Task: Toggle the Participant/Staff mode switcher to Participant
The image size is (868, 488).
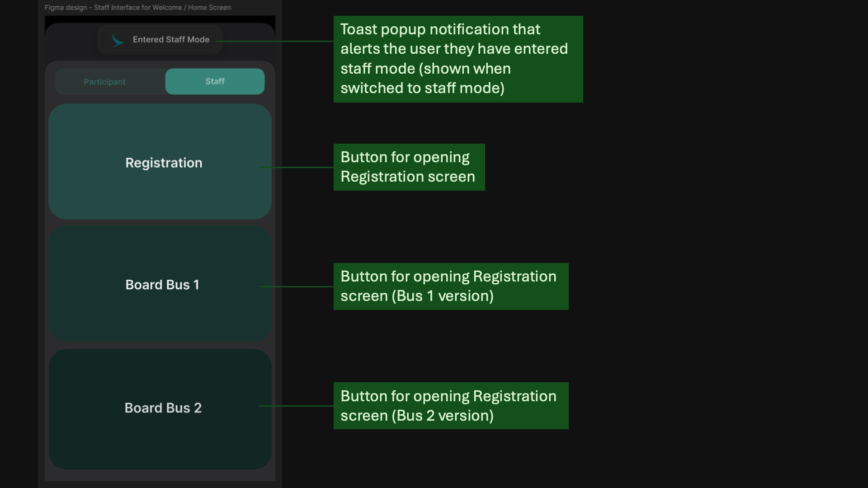Action: pos(104,81)
